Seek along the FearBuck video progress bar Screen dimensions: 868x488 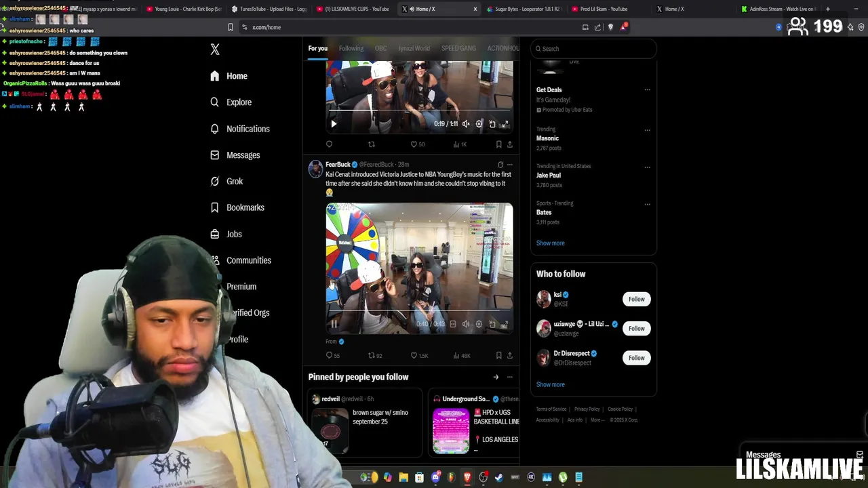click(419, 311)
